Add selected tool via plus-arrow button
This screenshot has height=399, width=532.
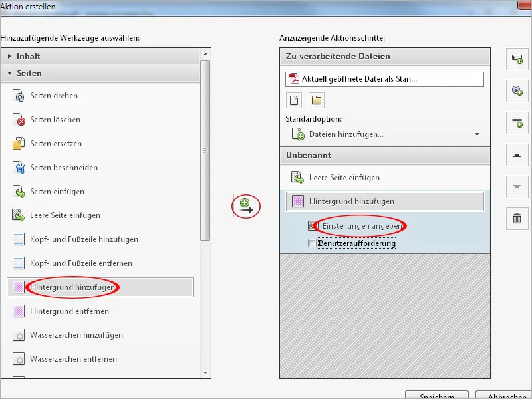tap(245, 206)
